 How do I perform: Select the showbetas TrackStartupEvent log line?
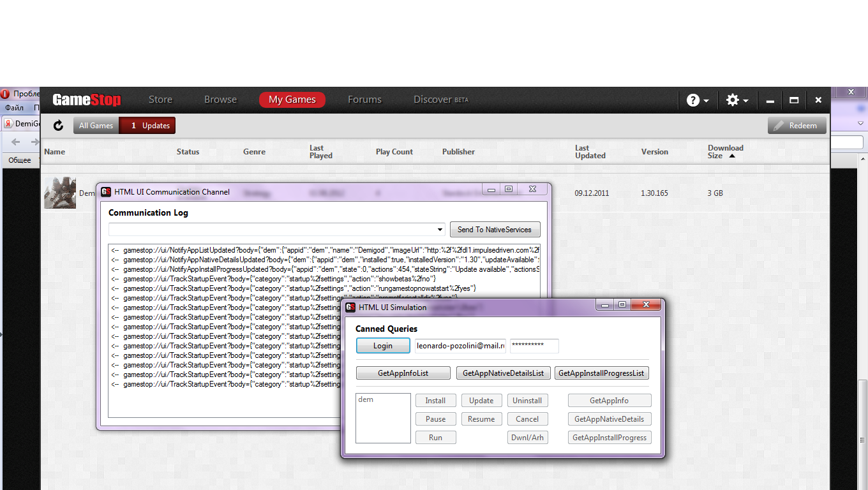coord(274,279)
